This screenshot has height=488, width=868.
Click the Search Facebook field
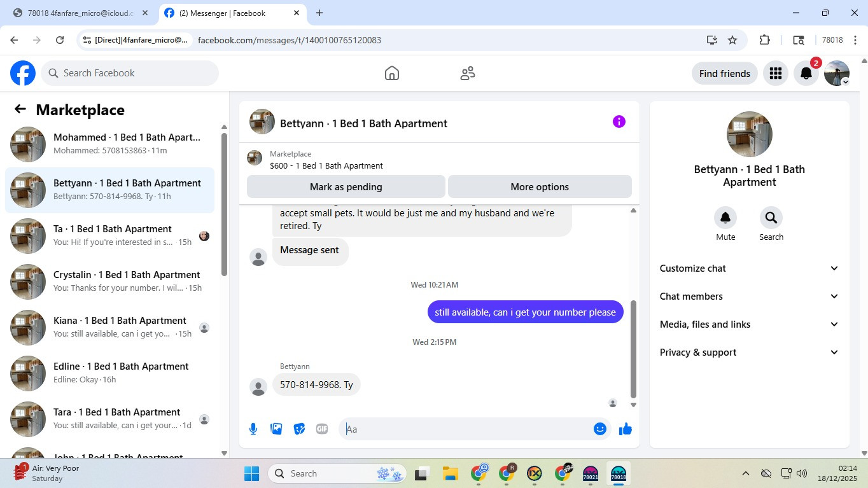[x=130, y=73]
